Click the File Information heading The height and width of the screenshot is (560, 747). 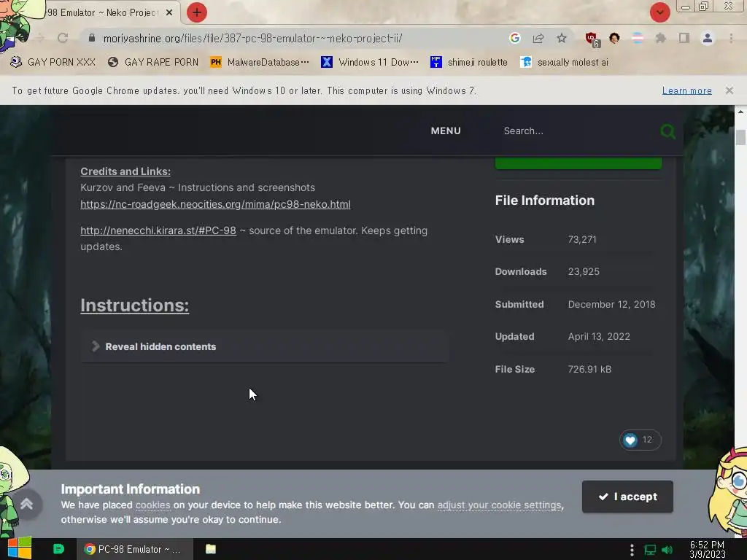544,201
